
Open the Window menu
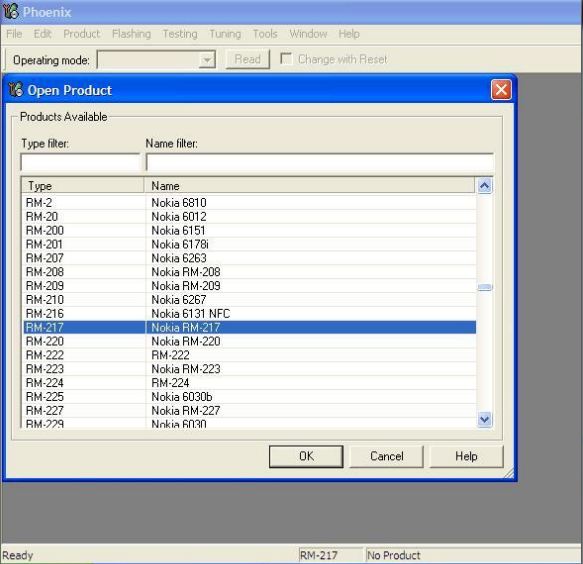click(308, 34)
